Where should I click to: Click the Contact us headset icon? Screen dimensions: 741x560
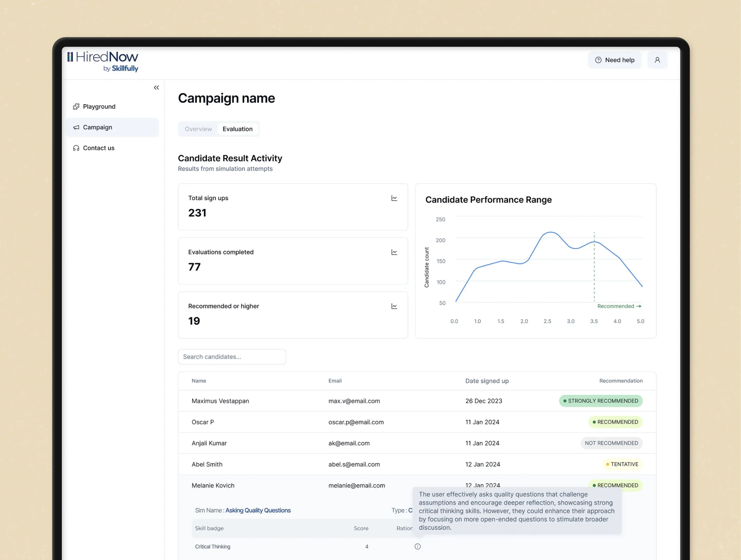point(76,148)
